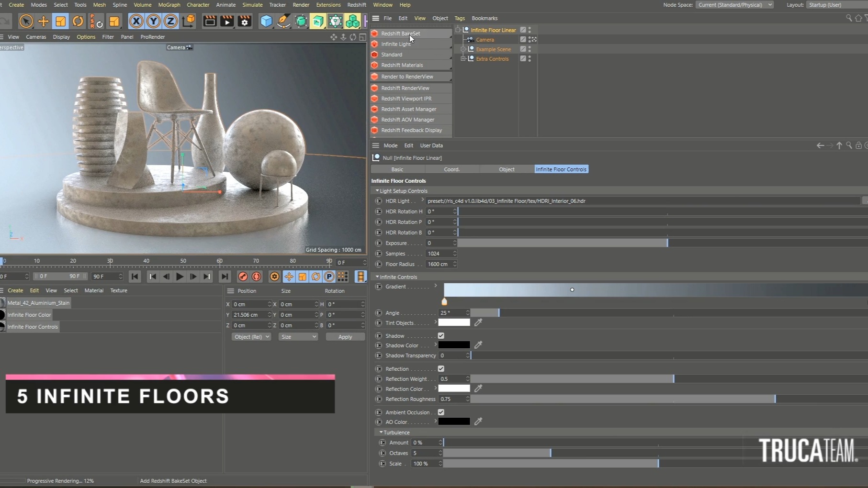The width and height of the screenshot is (868, 488).
Task: Toggle the Ambient Occlusion checkbox
Action: click(x=441, y=412)
